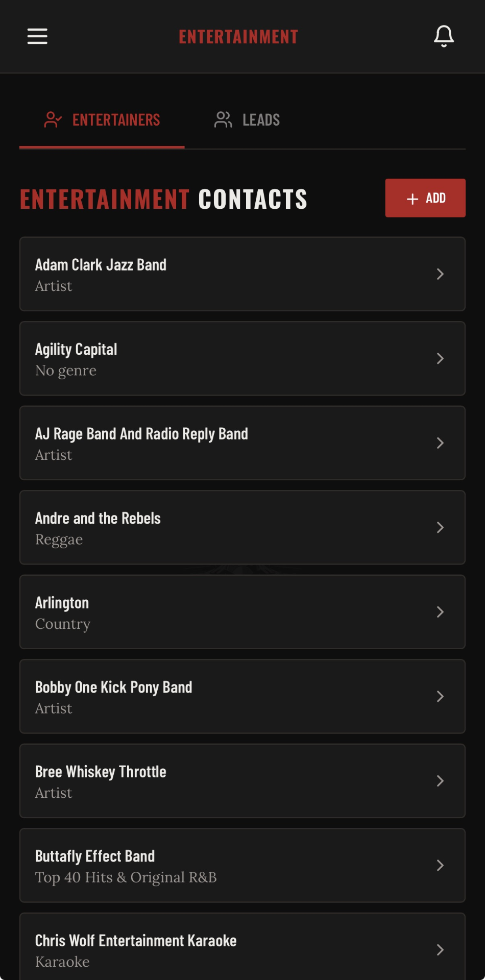Switch to the Leads tab
The image size is (485, 980).
(247, 120)
